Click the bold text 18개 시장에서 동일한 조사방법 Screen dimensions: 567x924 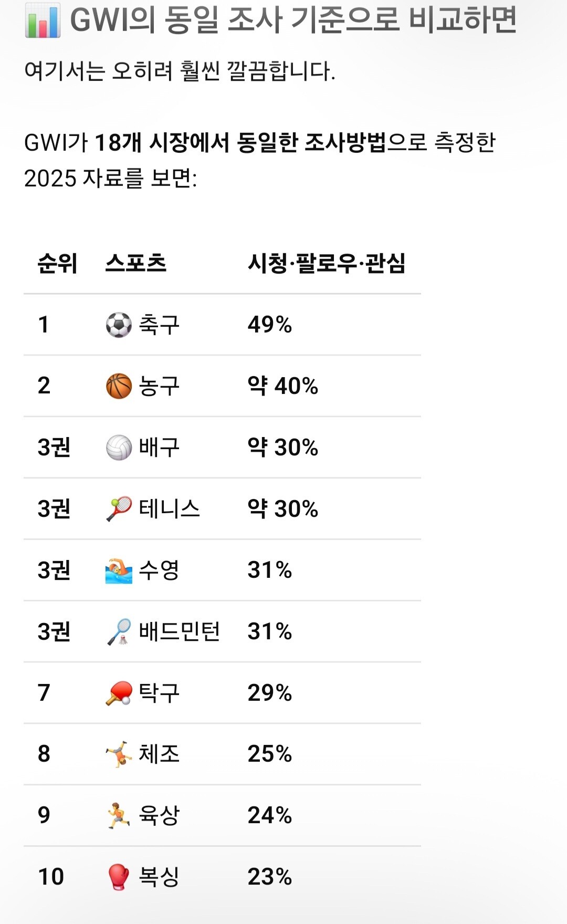coord(240,142)
